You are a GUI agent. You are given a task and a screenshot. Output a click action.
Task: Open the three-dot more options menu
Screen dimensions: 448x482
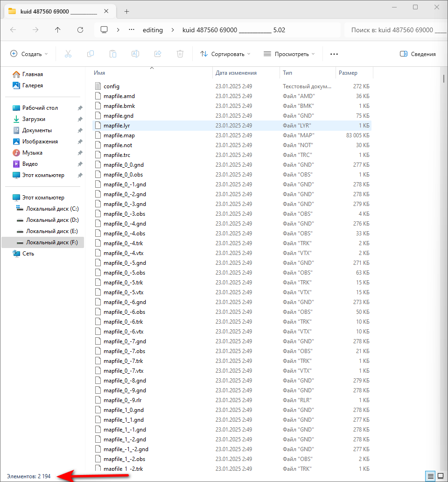pos(334,54)
